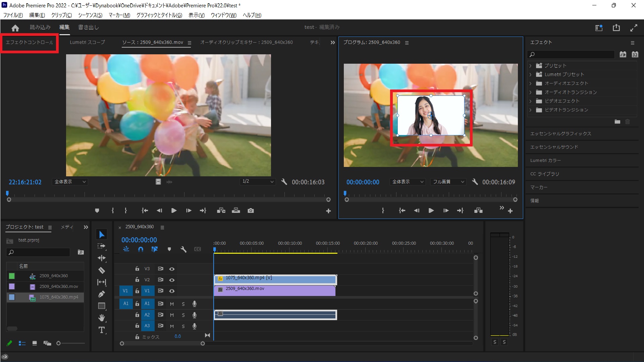The height and width of the screenshot is (362, 644).
Task: Select the Track Select Forward tool
Action: (102, 246)
